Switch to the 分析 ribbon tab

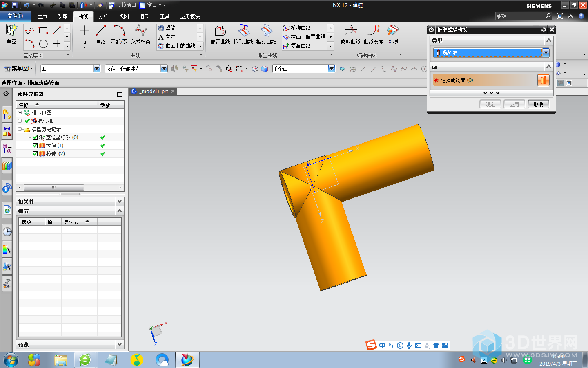pyautogui.click(x=104, y=16)
